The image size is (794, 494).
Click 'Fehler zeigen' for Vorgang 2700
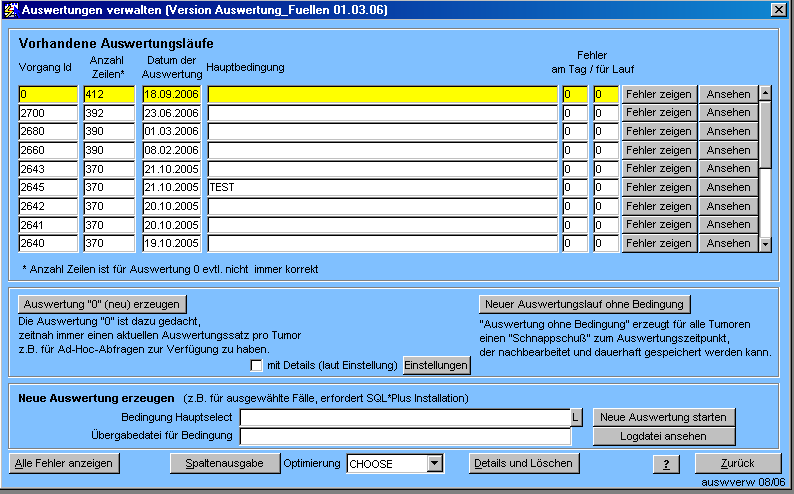click(x=658, y=113)
